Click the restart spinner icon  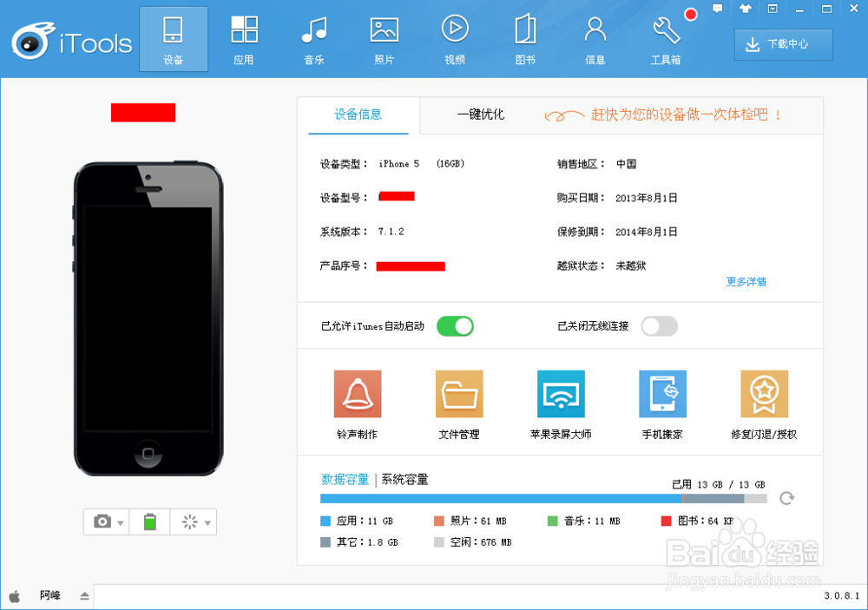[x=189, y=521]
